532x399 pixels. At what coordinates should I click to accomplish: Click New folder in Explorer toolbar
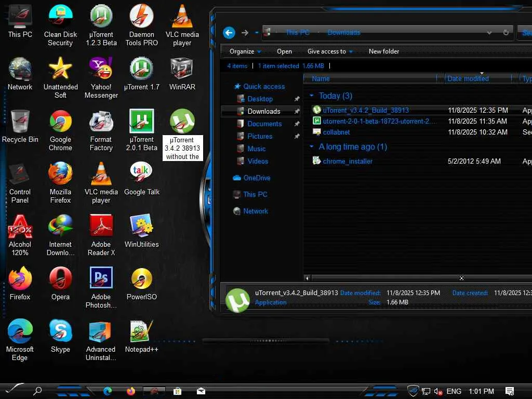point(384,51)
